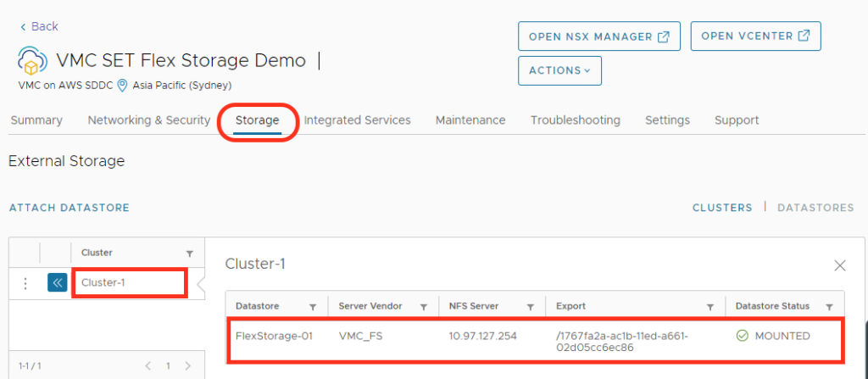Open the Networking & Security tab
The width and height of the screenshot is (868, 379).
[x=149, y=120]
